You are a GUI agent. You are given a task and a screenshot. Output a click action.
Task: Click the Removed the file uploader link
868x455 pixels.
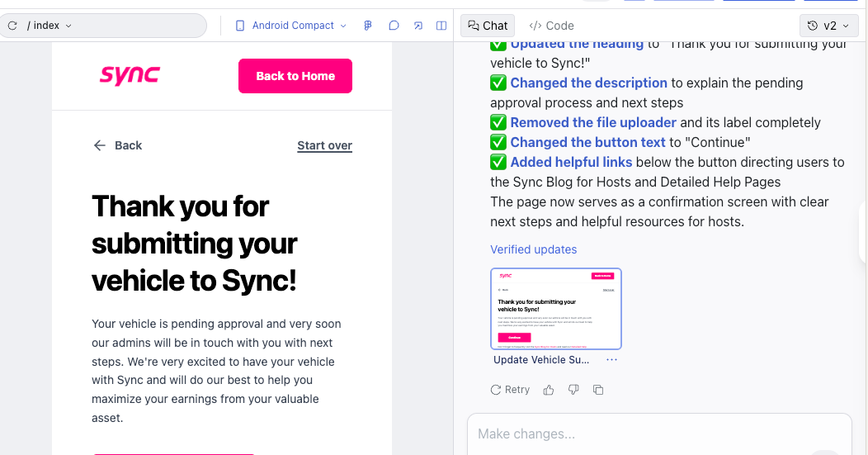(593, 122)
